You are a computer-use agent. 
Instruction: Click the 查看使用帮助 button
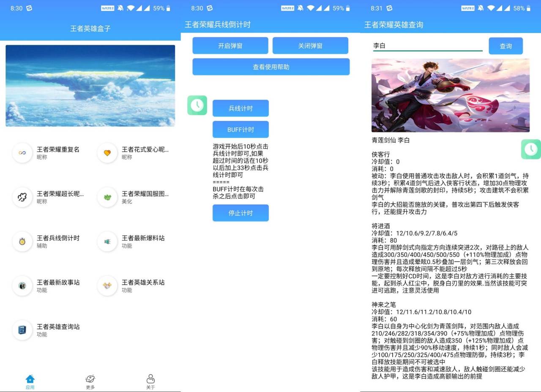pyautogui.click(x=270, y=66)
